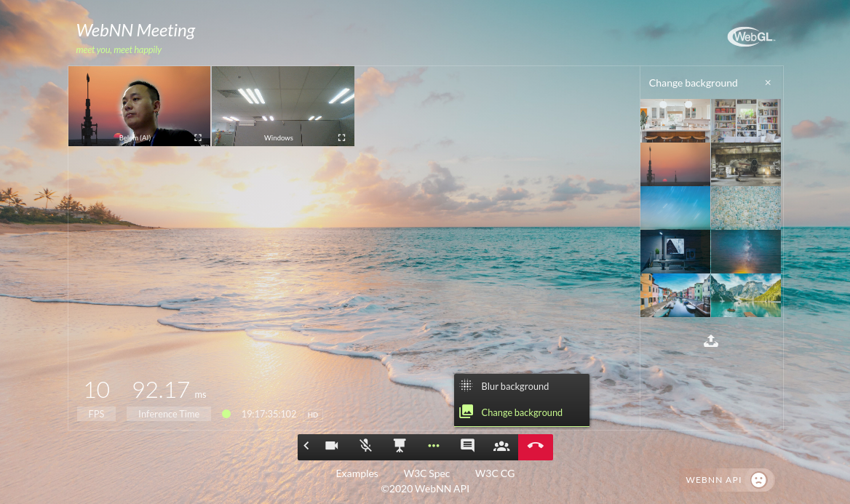Click the HD quality badge
This screenshot has width=850, height=504.
coord(313,415)
